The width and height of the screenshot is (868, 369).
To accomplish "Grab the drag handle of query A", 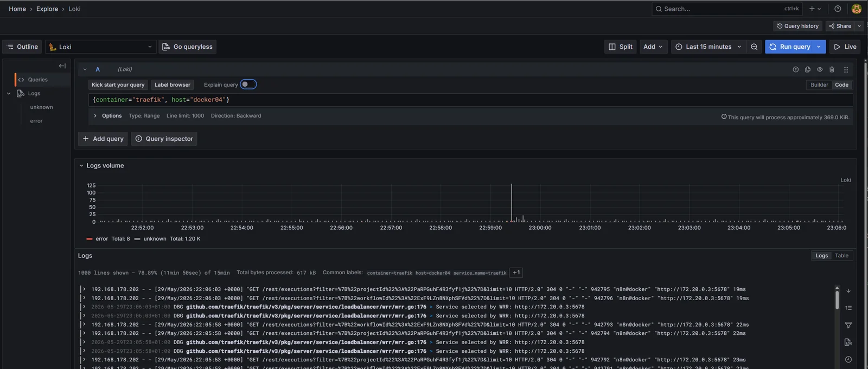I will point(846,69).
